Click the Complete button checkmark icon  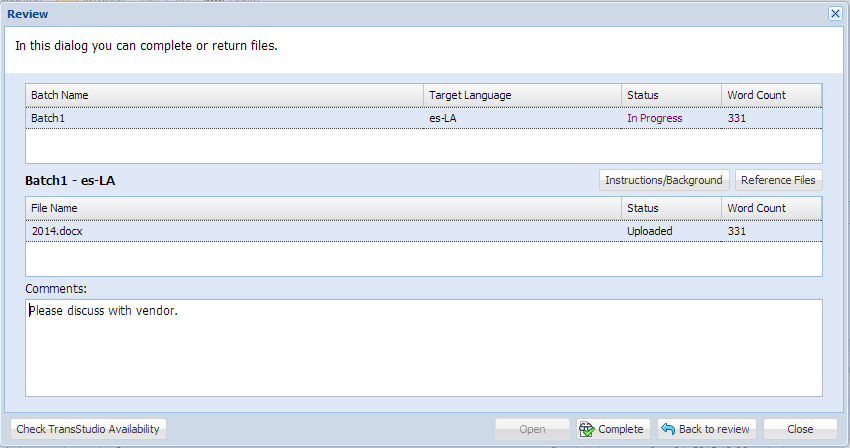point(587,429)
